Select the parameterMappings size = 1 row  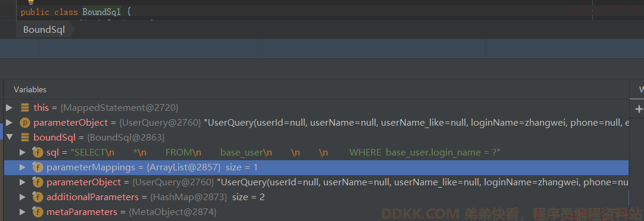(x=316, y=167)
